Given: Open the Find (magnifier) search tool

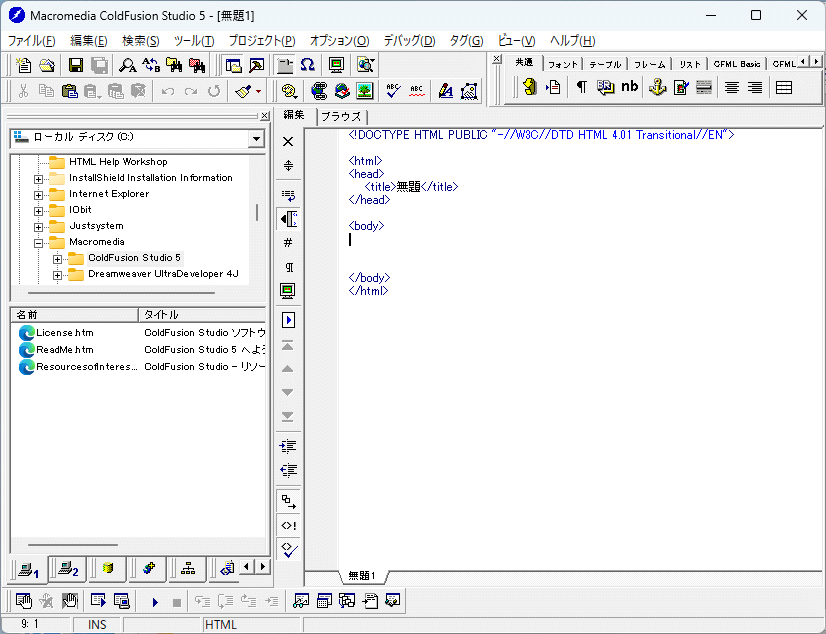Looking at the screenshot, I should [x=128, y=66].
